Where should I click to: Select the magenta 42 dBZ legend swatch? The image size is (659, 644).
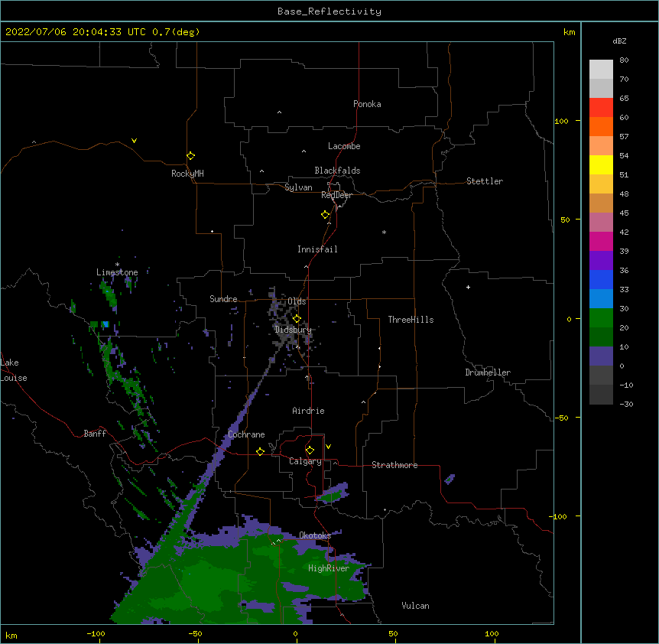pos(601,241)
